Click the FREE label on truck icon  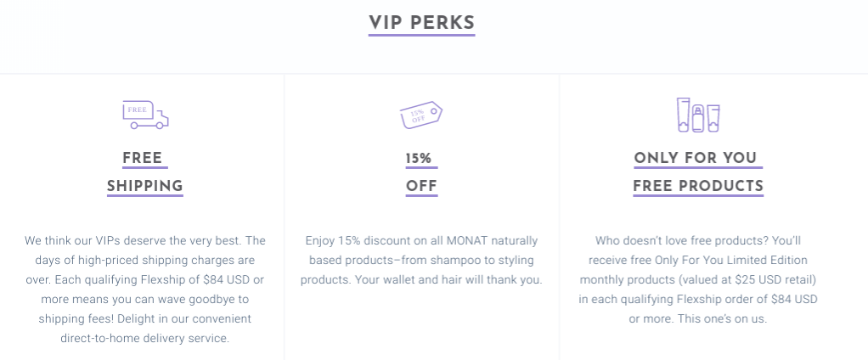[x=138, y=110]
